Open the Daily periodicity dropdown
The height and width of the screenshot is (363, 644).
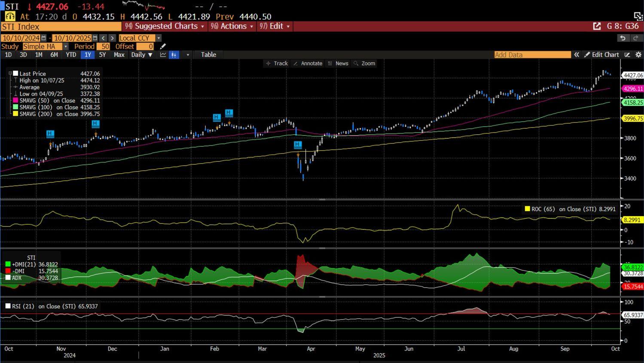coord(142,54)
